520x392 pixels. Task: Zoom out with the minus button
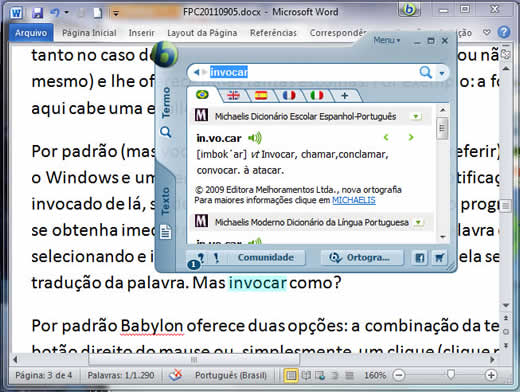pyautogui.click(x=398, y=375)
